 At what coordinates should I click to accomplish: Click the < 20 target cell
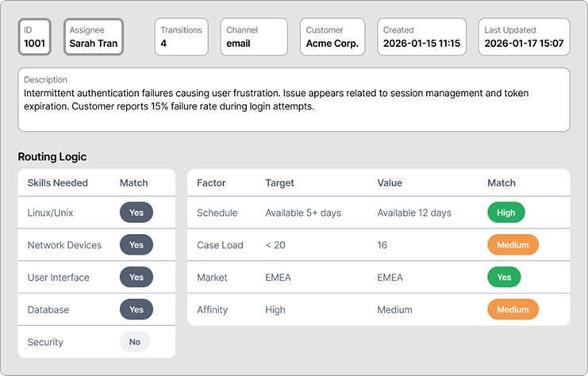[x=275, y=245]
